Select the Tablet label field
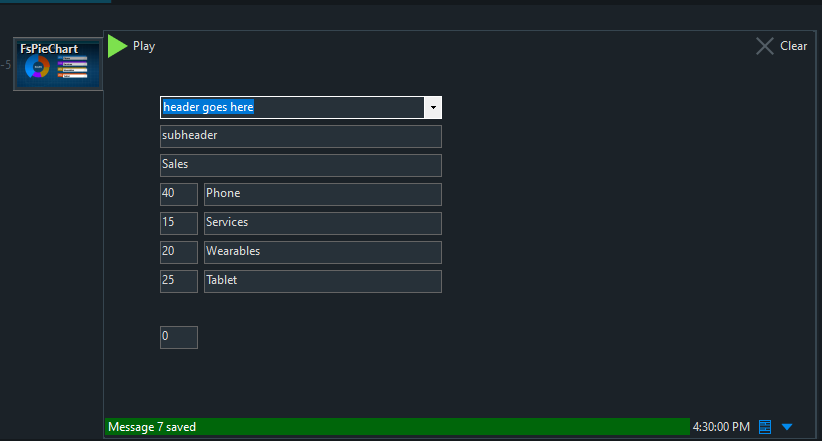Image resolution: width=822 pixels, height=441 pixels. click(322, 281)
